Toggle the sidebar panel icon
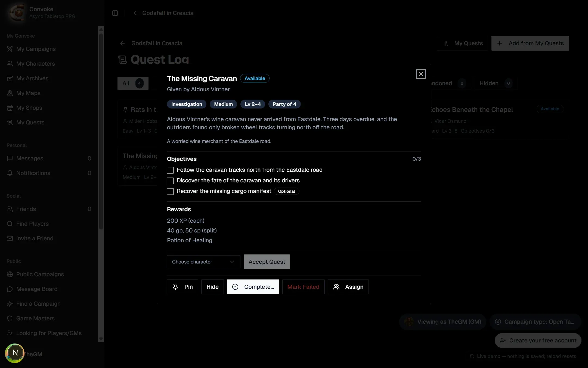The height and width of the screenshot is (368, 588). (115, 13)
